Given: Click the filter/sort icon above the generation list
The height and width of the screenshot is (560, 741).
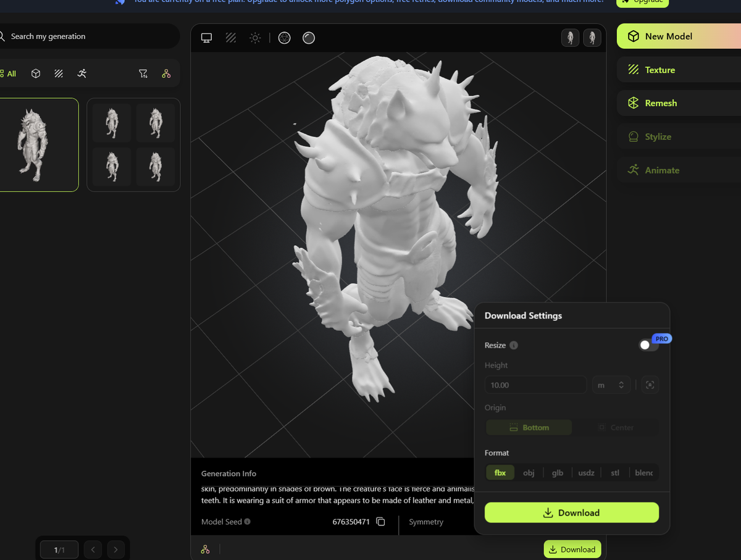Looking at the screenshot, I should [x=143, y=73].
